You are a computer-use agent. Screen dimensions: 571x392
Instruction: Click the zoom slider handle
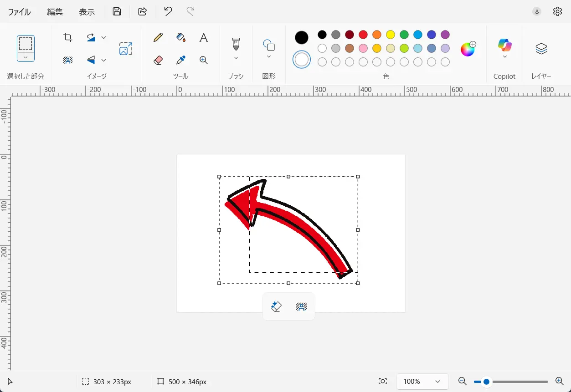click(486, 382)
